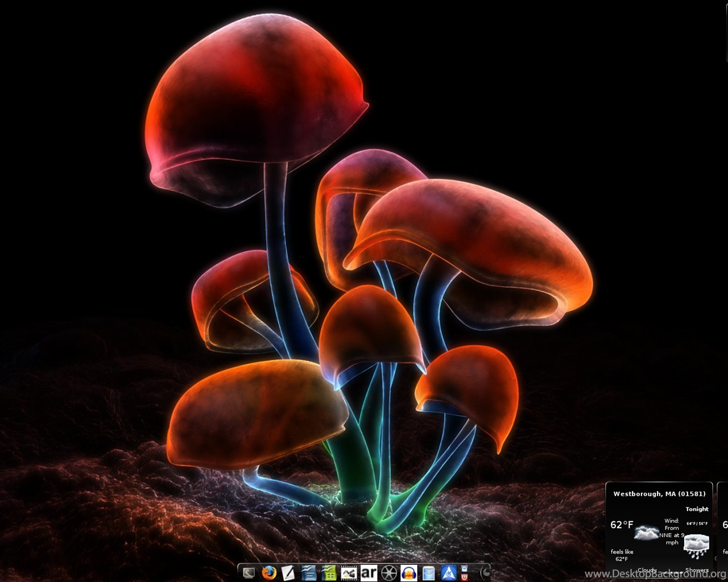Viewport: 728px width, 582px height.
Task: Open the Show Desktop monitor icon in dock
Action: pyautogui.click(x=249, y=572)
